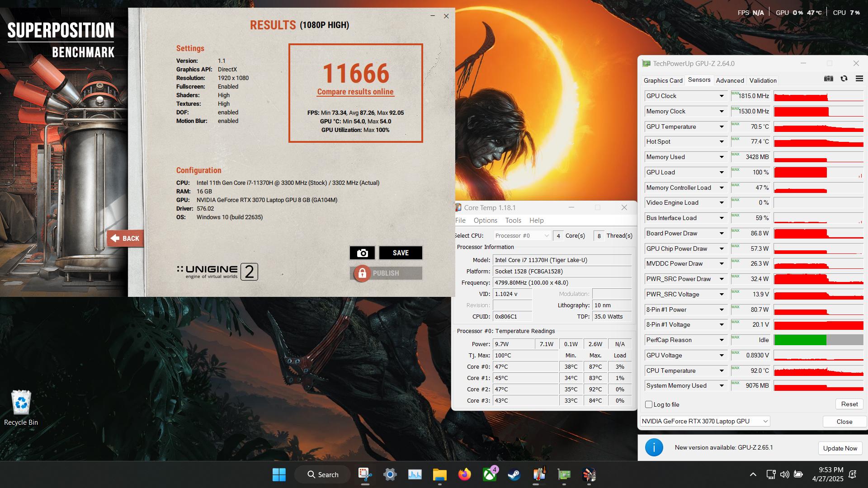Viewport: 868px width, 488px height.
Task: Click the GPU-Z refresh icon
Action: point(844,79)
